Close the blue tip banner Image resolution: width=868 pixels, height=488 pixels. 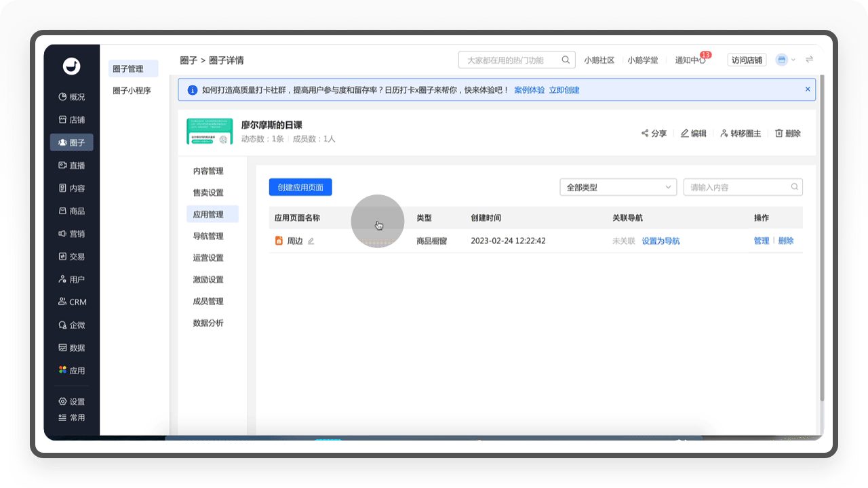(x=808, y=89)
